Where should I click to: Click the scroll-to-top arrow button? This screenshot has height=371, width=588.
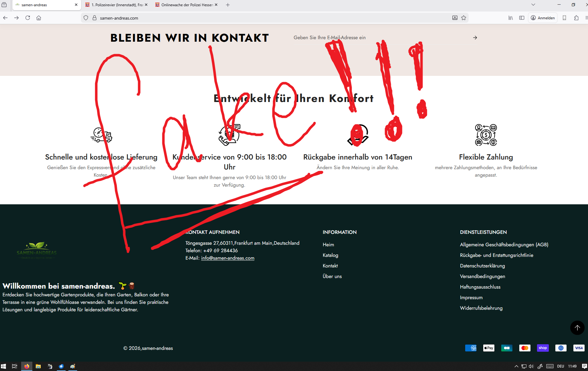pos(577,328)
